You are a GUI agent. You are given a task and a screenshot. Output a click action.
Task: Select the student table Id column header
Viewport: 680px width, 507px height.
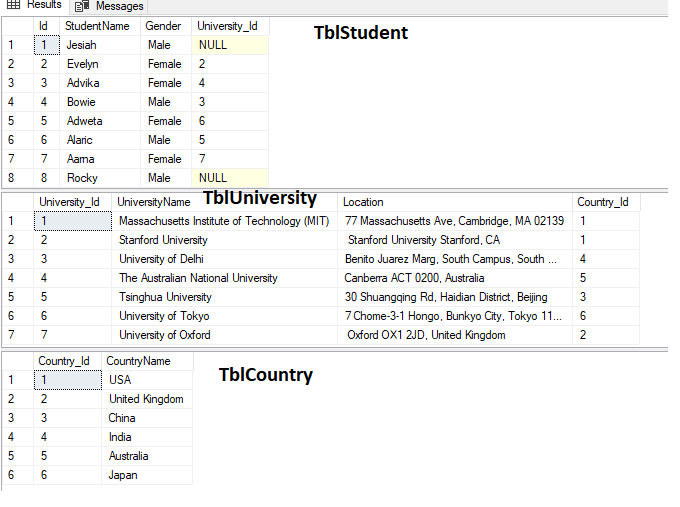coord(46,26)
